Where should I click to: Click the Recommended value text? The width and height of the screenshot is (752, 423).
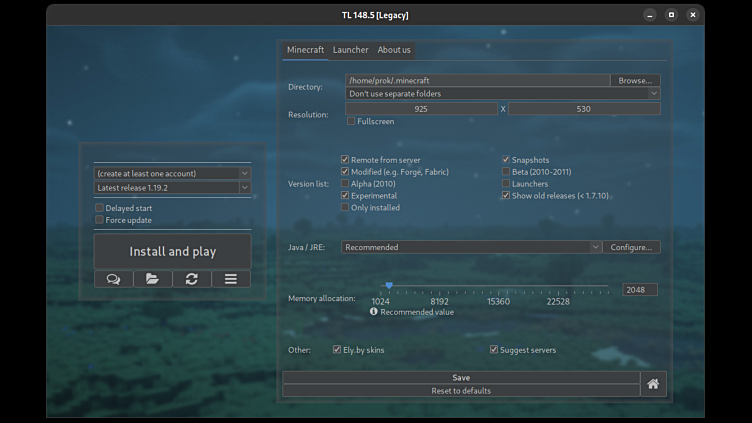(x=417, y=312)
